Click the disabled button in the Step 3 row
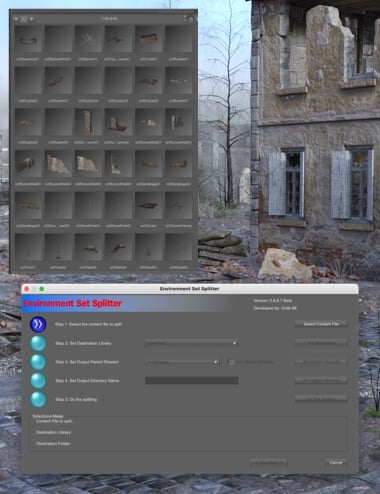 (321, 362)
